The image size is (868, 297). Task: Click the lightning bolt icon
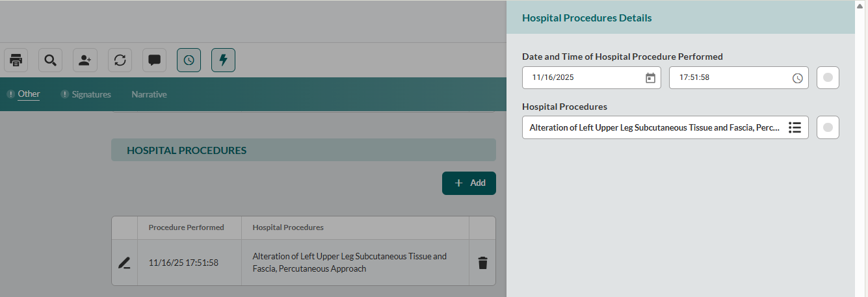(x=223, y=60)
